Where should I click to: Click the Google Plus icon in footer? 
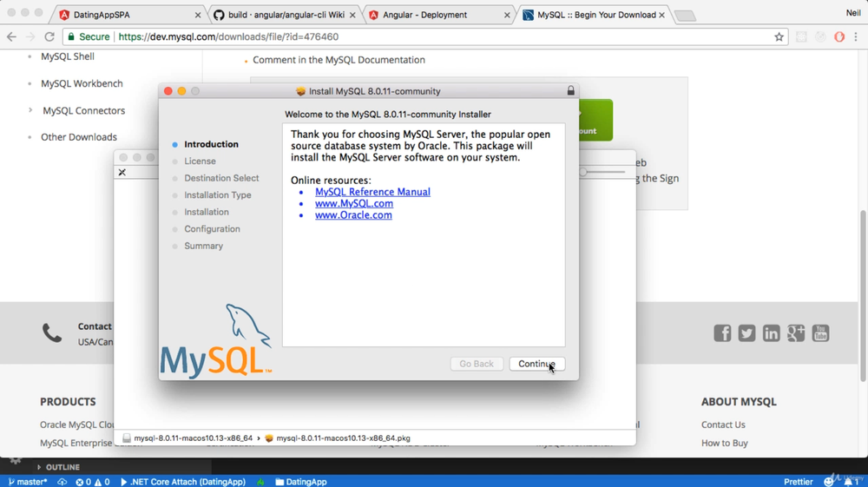click(x=795, y=333)
